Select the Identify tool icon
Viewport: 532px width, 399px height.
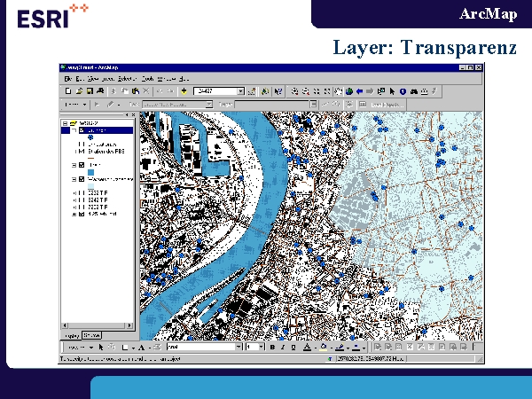coord(402,90)
